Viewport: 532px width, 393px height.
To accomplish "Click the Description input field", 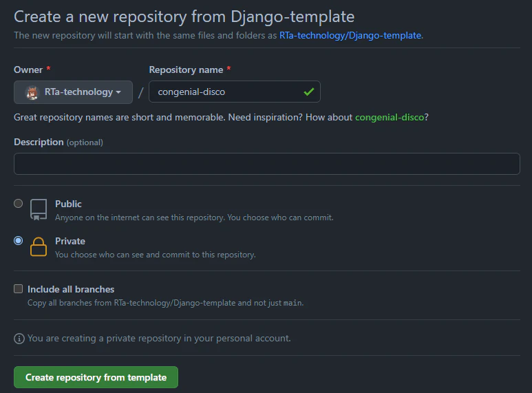I will click(266, 164).
